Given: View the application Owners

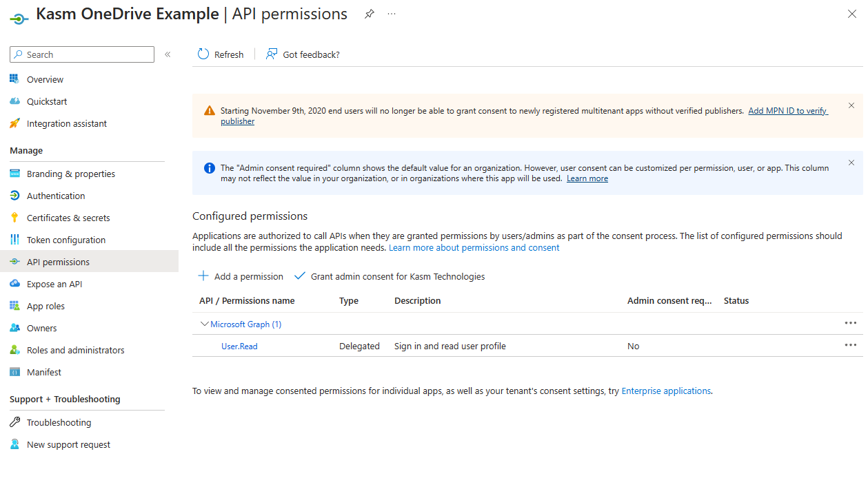Looking at the screenshot, I should pos(39,327).
